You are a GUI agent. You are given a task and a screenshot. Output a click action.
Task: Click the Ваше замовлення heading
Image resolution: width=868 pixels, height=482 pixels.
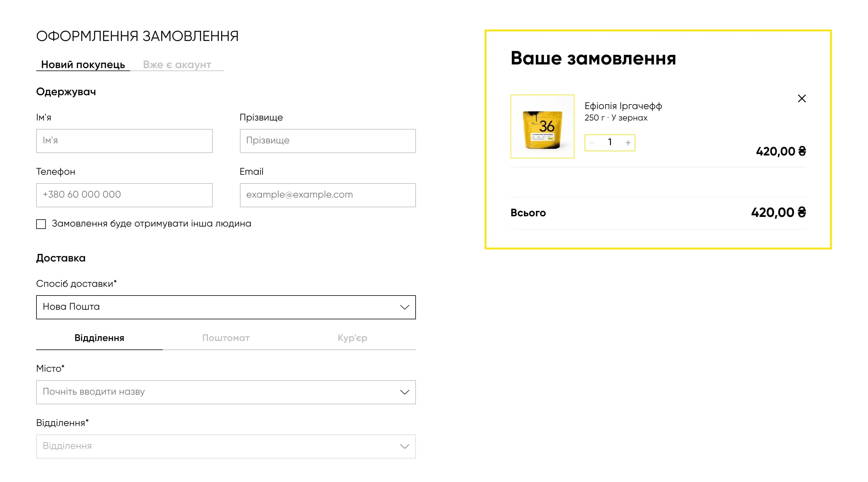593,58
